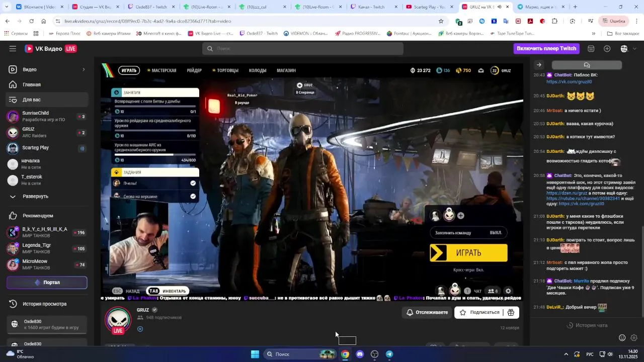The width and height of the screenshot is (644, 362).
Task: Open Windows Start menu
Action: (x=255, y=354)
